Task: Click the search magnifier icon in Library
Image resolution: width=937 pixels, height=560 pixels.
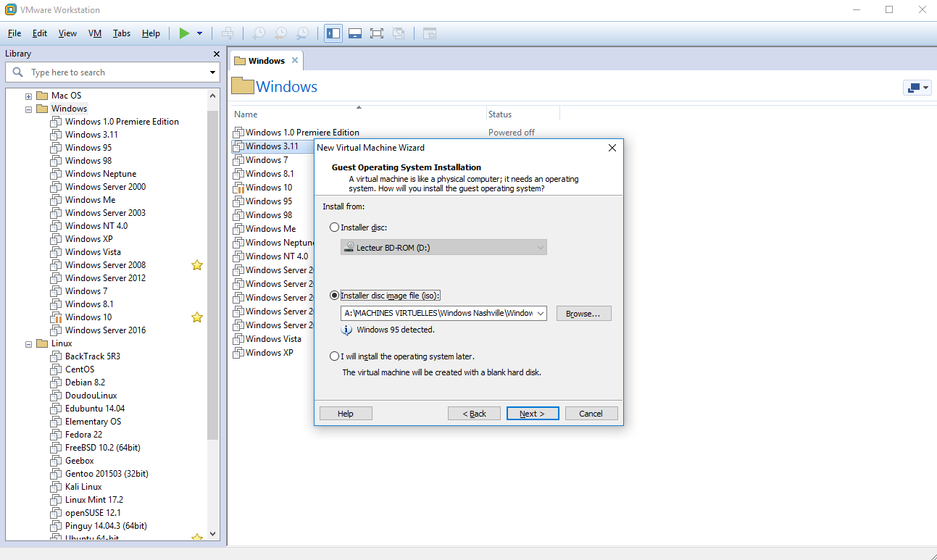Action: (18, 72)
